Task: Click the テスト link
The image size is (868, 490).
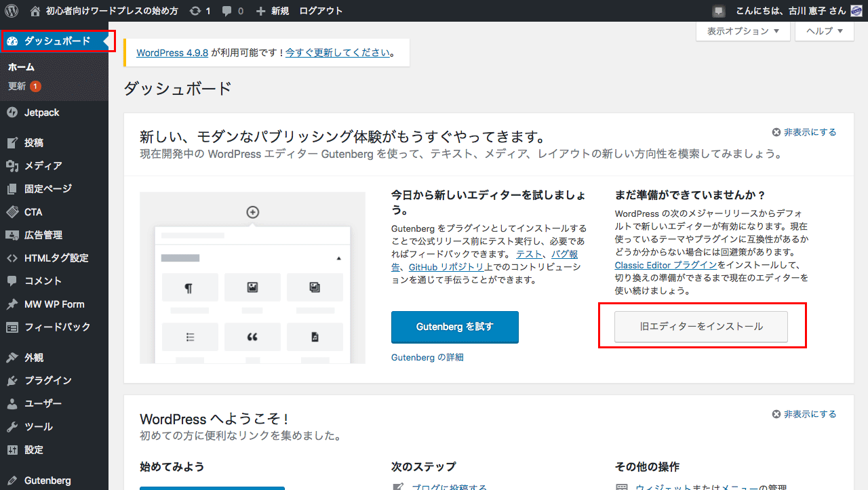Action: click(530, 254)
